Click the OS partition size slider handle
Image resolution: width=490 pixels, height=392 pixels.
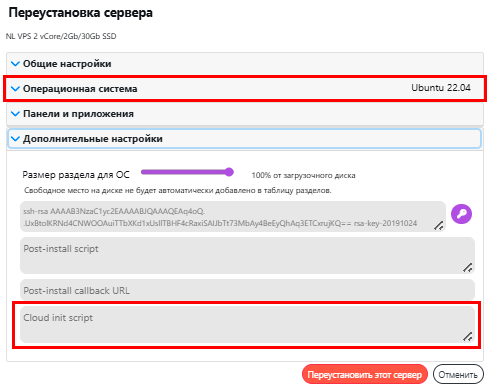coord(229,172)
